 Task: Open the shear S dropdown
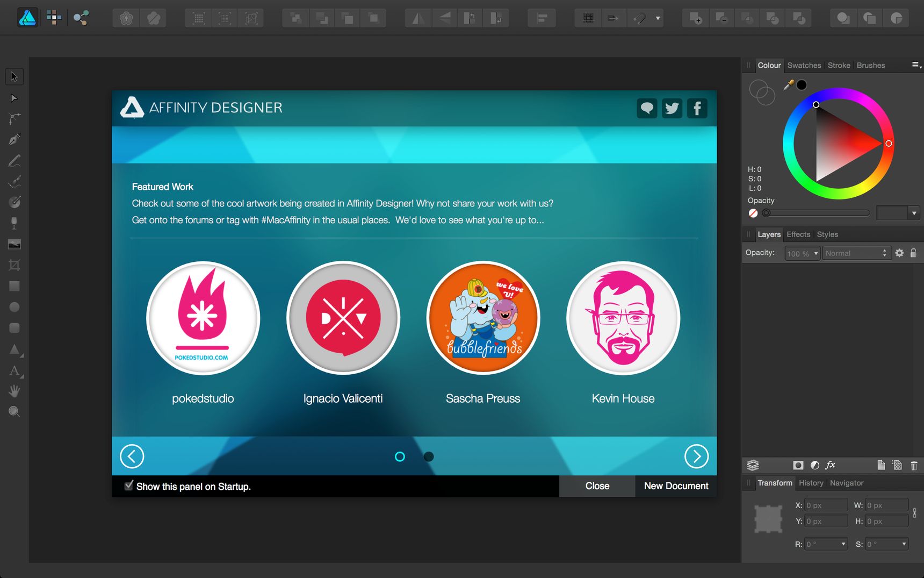coord(904,544)
